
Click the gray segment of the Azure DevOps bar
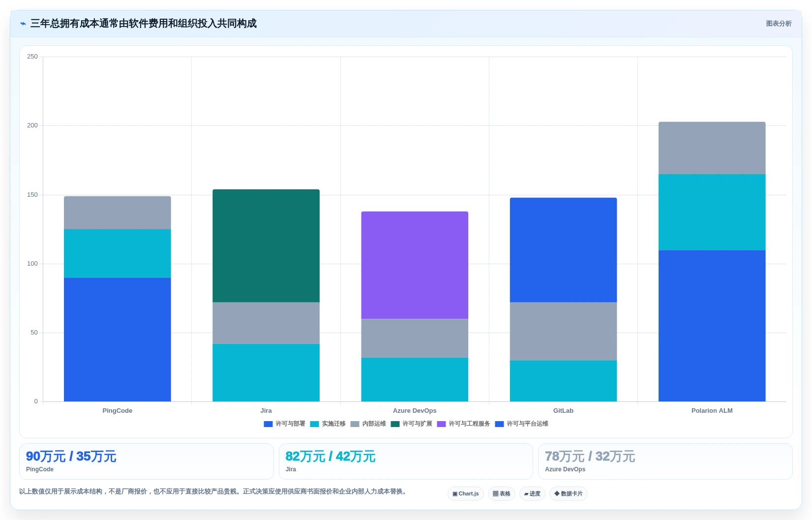tap(415, 338)
